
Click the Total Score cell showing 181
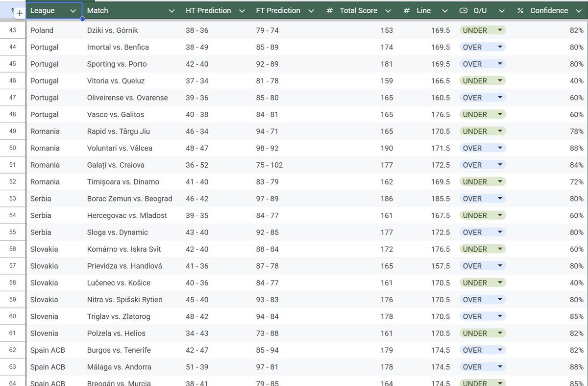pyautogui.click(x=360, y=64)
